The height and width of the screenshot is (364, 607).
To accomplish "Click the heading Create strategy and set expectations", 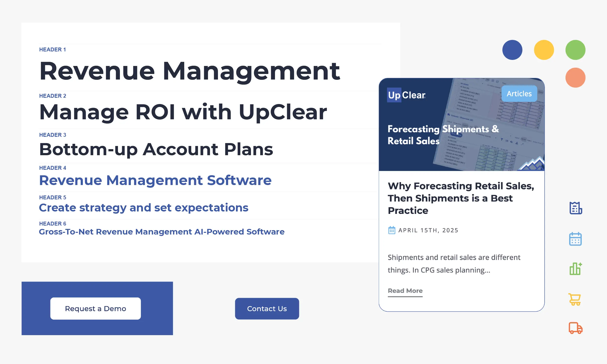I will pos(144,207).
